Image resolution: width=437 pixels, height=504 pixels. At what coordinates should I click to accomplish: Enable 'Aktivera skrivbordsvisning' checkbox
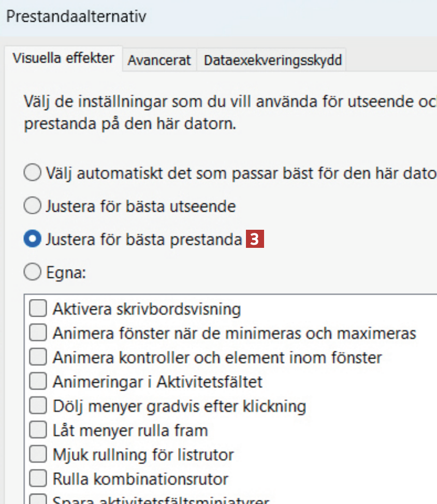coord(38,309)
